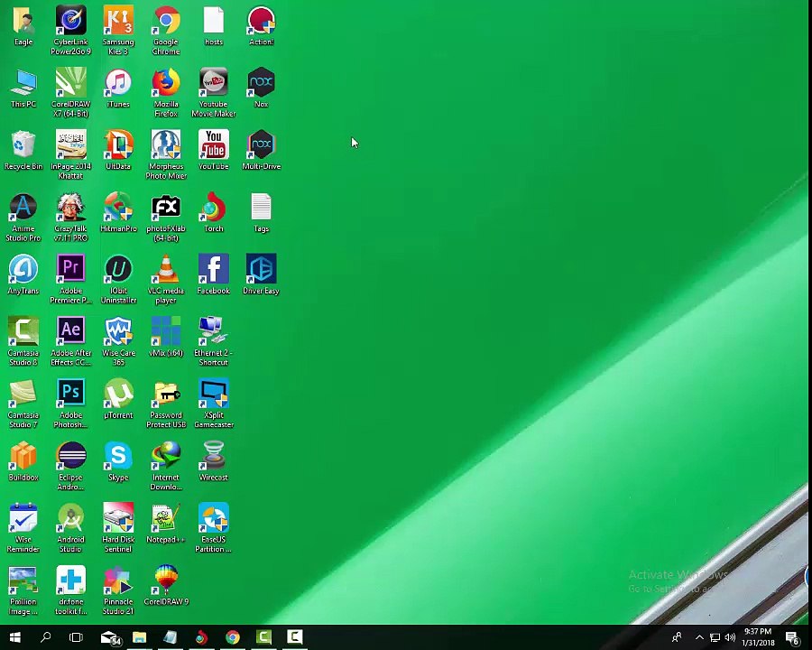This screenshot has height=650, width=812.
Task: Select the Samsung Kies 3 icon
Action: [x=118, y=21]
